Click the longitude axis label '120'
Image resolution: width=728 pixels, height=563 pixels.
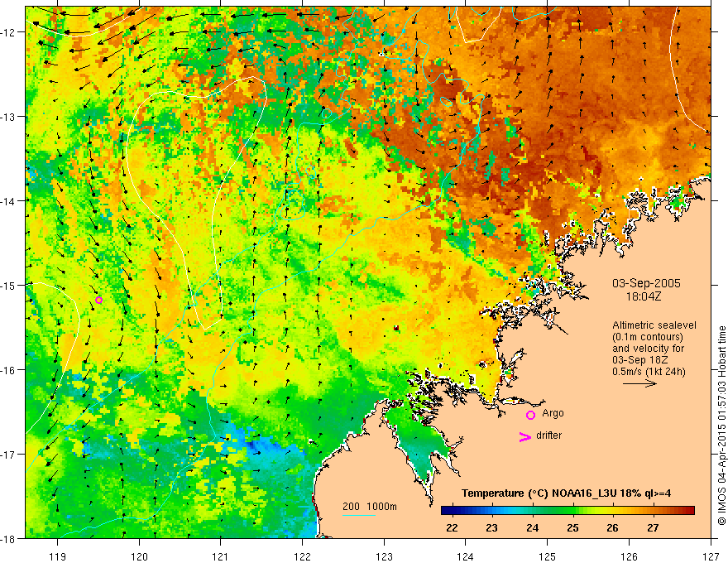(139, 556)
